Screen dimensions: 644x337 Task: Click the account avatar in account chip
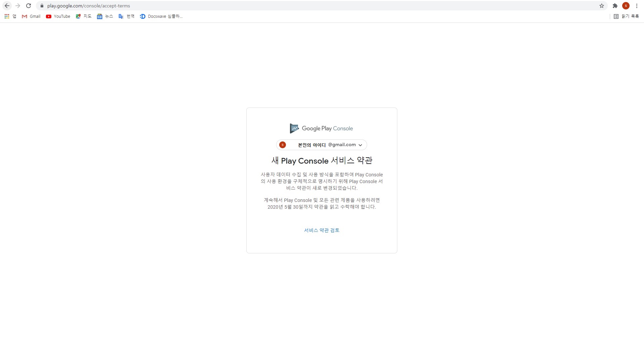pyautogui.click(x=283, y=145)
